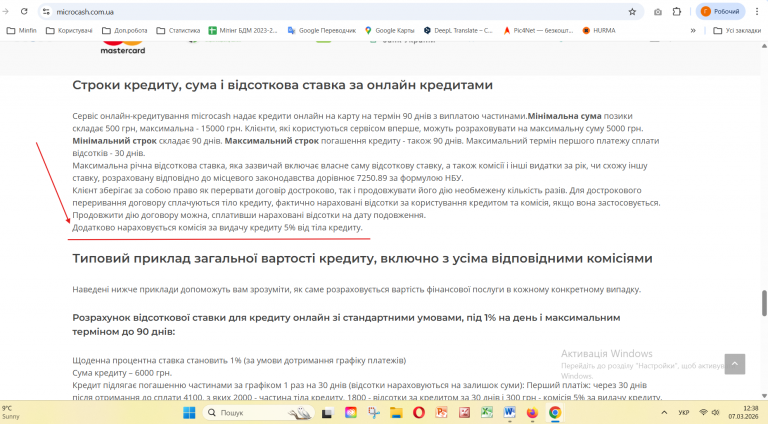The image size is (768, 424).
Task: Click subheading 'Розрахунок відсоткової ставки для кредиту онлайн'
Action: 346,325
